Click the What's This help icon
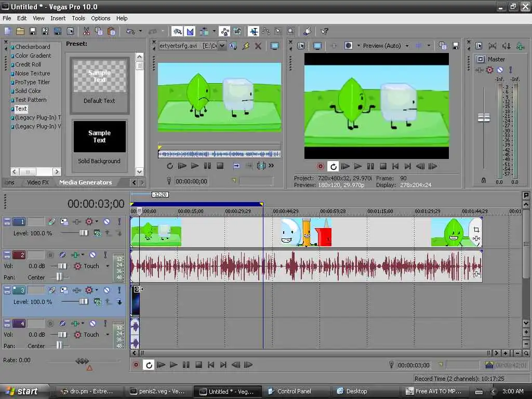 click(324, 32)
